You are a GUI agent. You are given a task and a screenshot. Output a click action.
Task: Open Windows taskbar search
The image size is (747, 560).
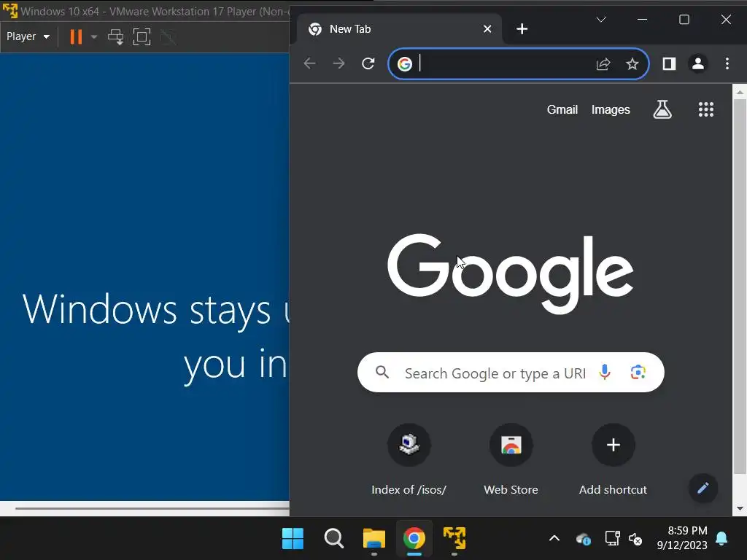(333, 539)
